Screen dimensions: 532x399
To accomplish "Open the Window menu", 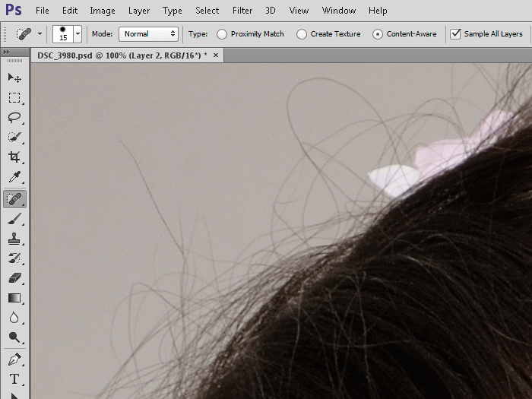I will [339, 11].
